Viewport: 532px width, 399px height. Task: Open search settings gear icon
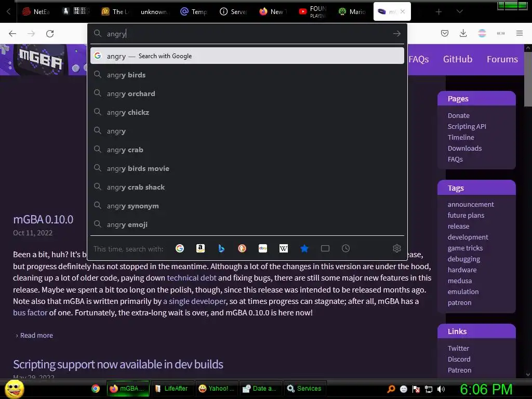coord(396,248)
